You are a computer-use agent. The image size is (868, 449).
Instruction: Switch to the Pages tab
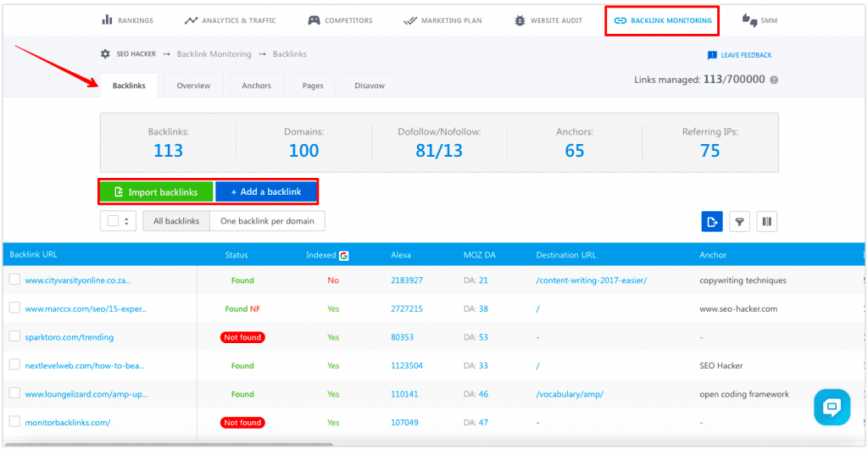[x=313, y=86]
